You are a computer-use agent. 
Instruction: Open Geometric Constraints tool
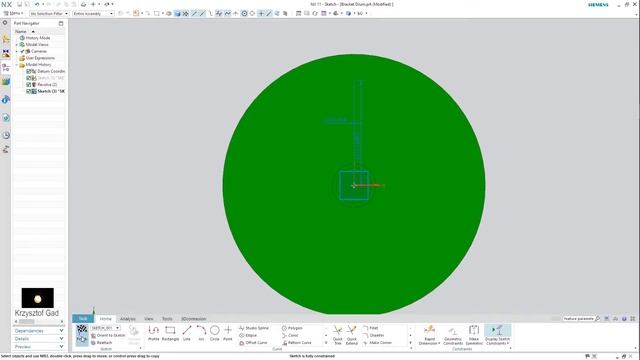[453, 335]
